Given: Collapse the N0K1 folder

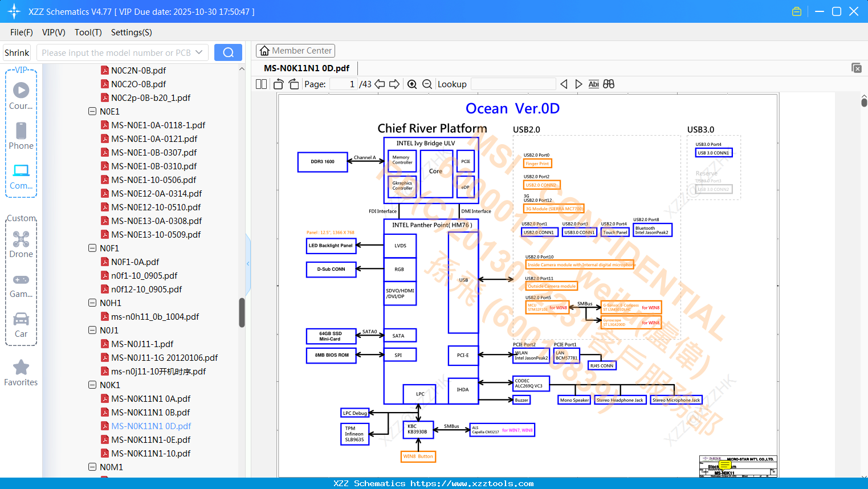Looking at the screenshot, I should [x=92, y=385].
